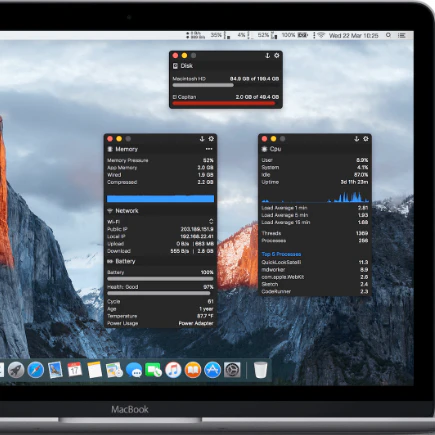Open Notification Center from the menu bar
435x435 pixels.
tap(402, 35)
